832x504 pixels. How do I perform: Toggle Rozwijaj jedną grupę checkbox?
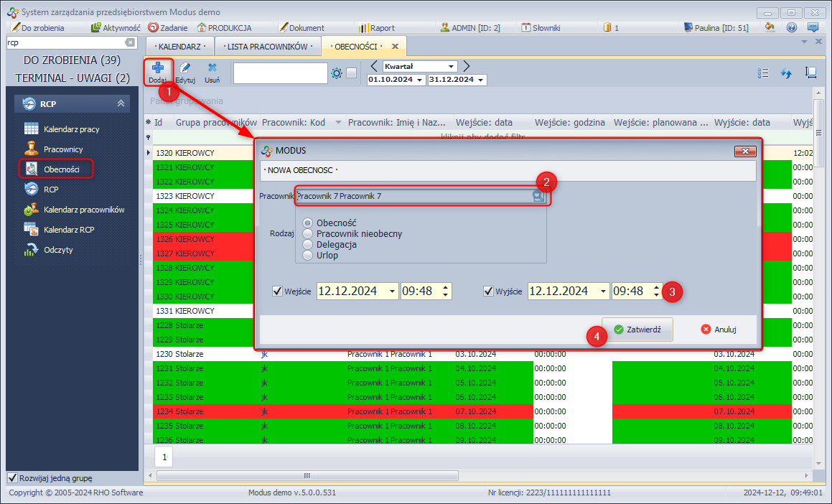[12, 478]
